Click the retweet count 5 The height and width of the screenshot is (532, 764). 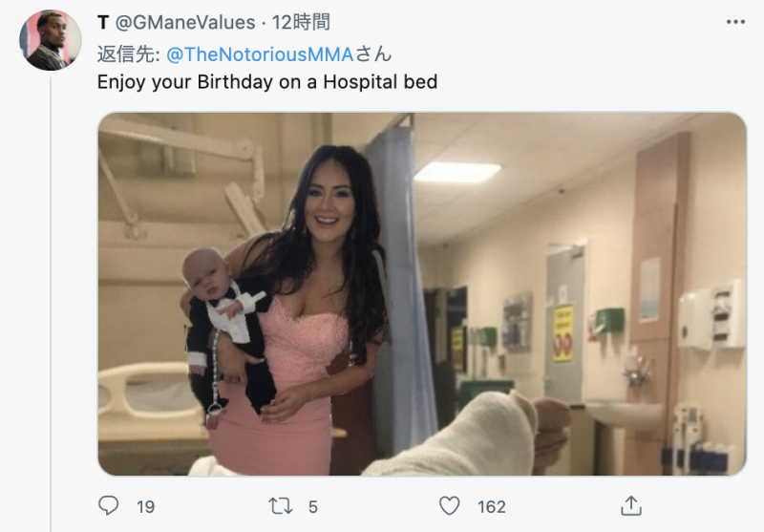313,507
